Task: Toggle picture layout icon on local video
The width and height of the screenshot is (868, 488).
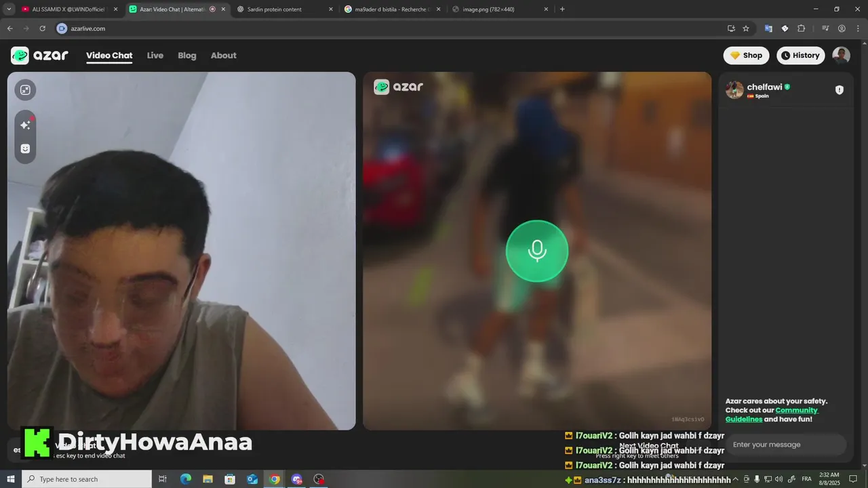Action: [25, 90]
